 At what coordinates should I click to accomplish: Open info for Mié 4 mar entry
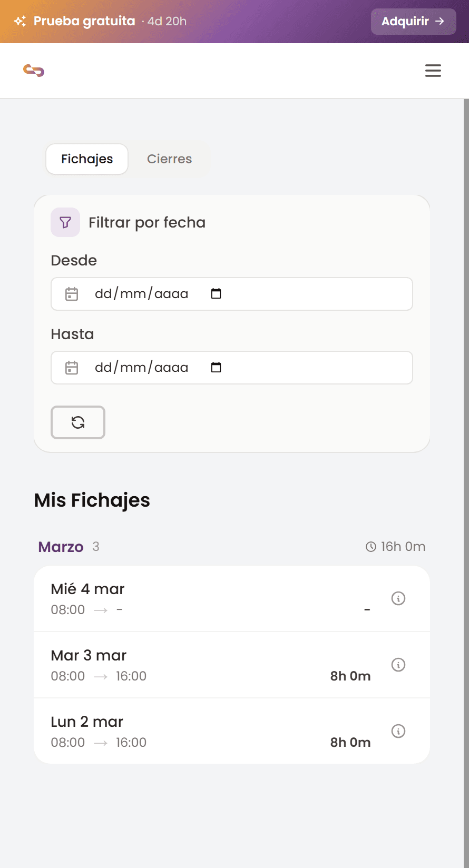[x=398, y=598]
